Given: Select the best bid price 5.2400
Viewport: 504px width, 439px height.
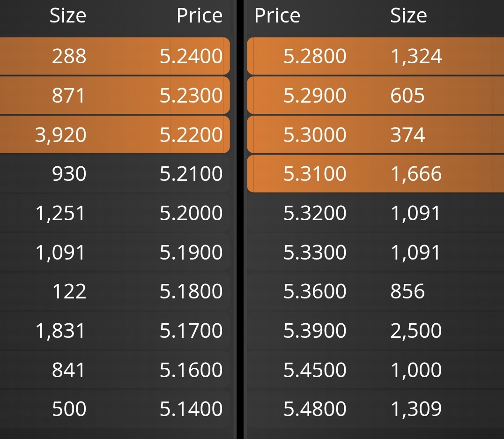Looking at the screenshot, I should (x=191, y=56).
